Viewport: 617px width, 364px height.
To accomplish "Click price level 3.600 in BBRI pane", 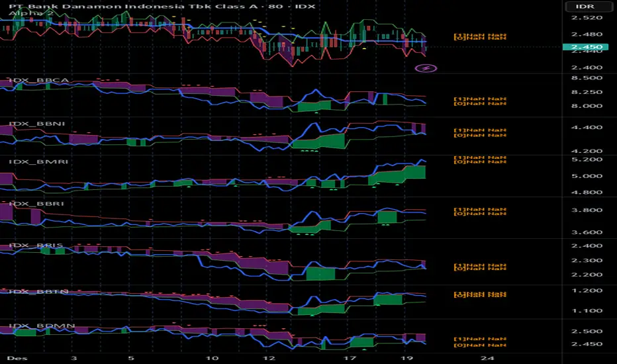I will pyautogui.click(x=587, y=232).
